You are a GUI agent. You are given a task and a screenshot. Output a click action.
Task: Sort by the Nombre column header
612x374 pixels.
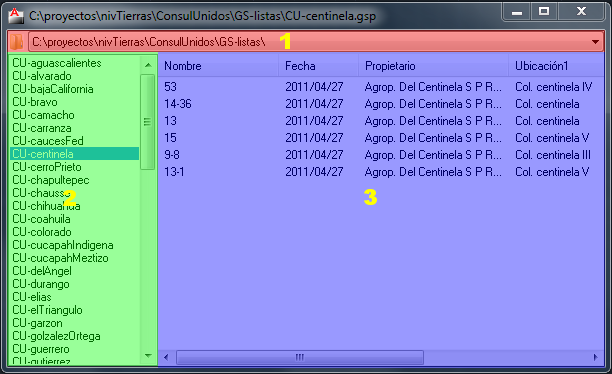click(x=218, y=66)
